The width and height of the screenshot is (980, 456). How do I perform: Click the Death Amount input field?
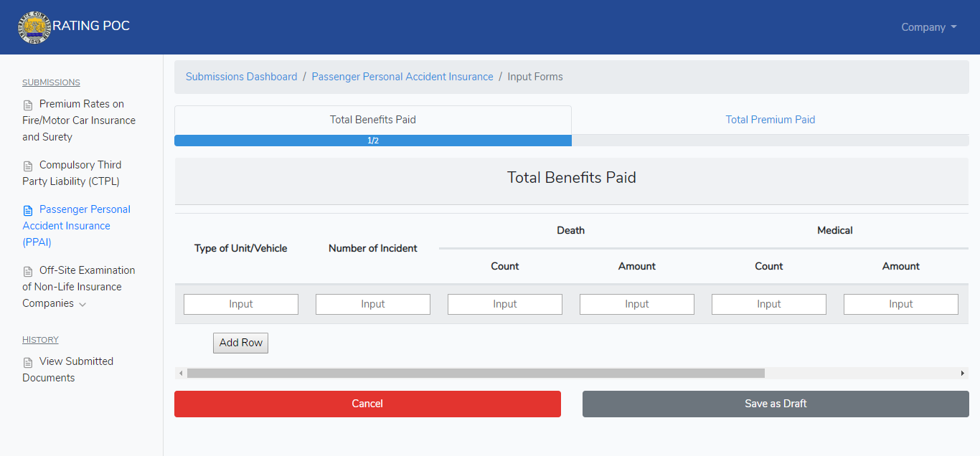[x=637, y=304]
